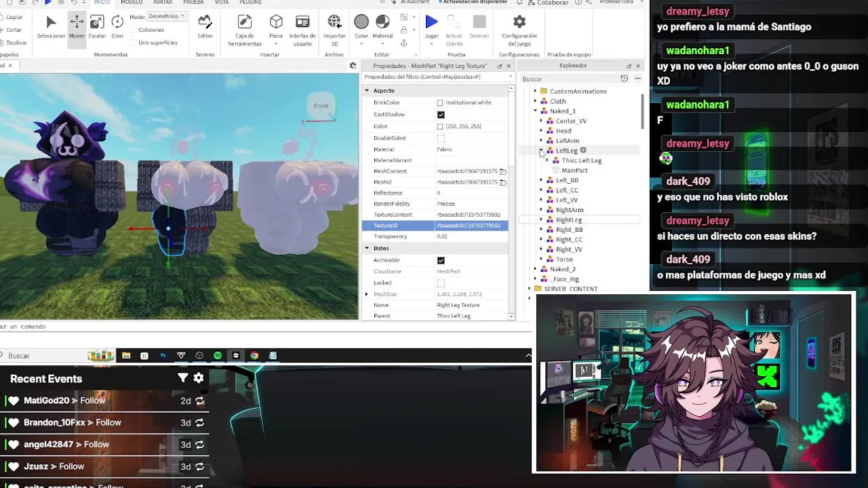Toggle the Colisiones checkbox

[x=132, y=30]
